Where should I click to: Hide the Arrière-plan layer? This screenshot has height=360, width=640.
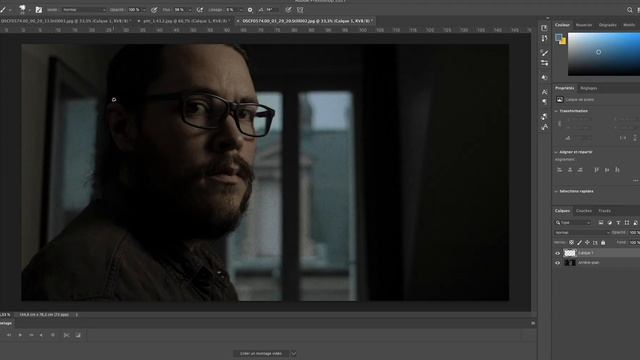coord(558,263)
